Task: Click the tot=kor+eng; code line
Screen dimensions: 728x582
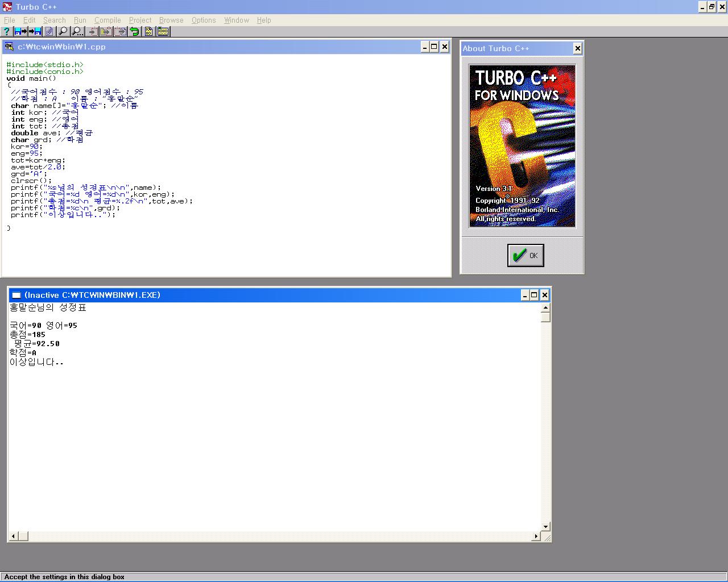Action: pyautogui.click(x=38, y=160)
